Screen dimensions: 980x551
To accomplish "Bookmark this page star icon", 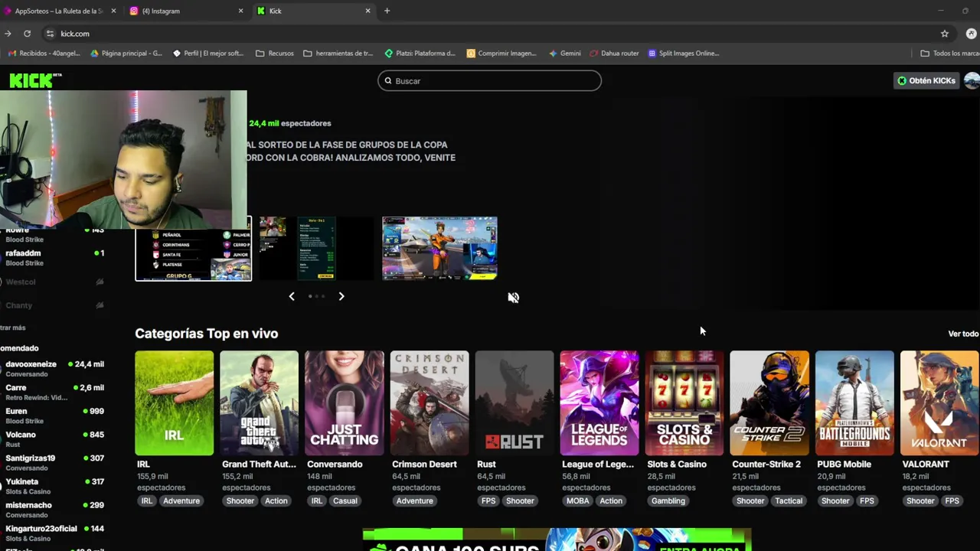I will (x=945, y=34).
